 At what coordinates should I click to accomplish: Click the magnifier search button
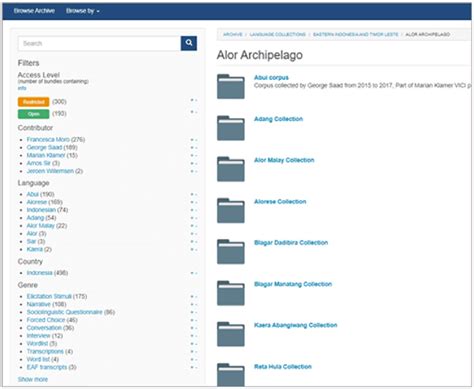(x=189, y=43)
